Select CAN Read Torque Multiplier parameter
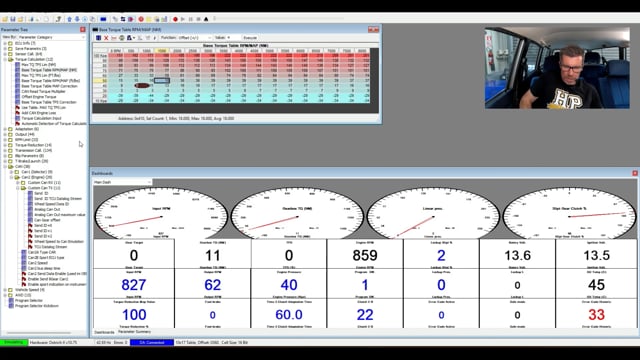Image resolution: width=640 pixels, height=360 pixels. (43, 91)
